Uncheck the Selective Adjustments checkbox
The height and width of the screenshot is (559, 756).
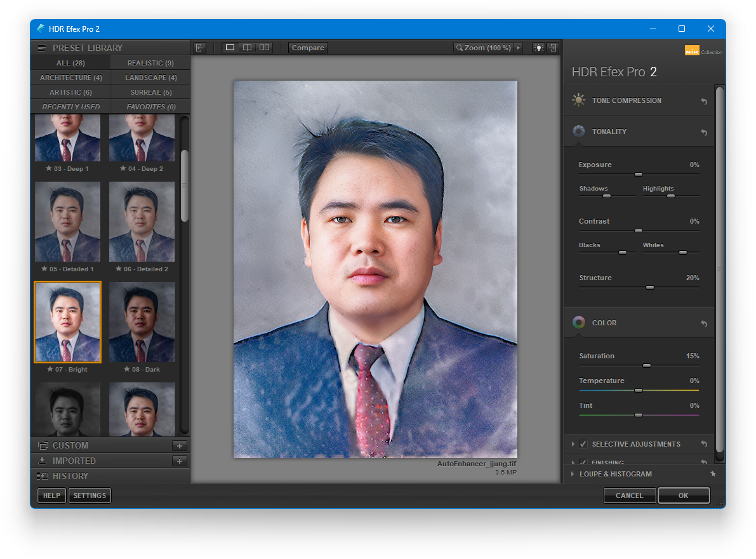click(x=583, y=444)
